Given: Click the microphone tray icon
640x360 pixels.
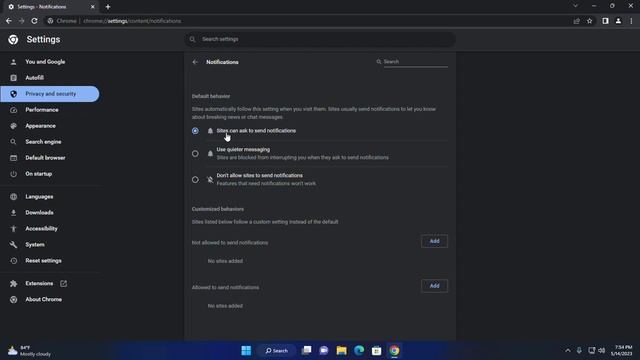Looking at the screenshot, I should pyautogui.click(x=579, y=351).
